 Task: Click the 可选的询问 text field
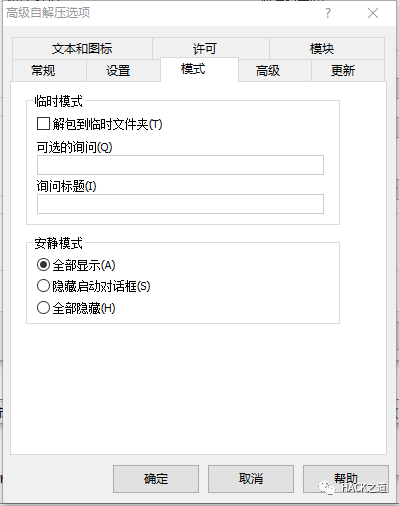point(180,165)
